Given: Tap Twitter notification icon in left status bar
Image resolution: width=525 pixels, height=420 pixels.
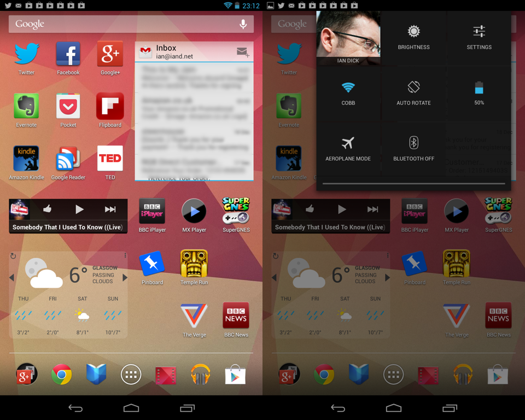Looking at the screenshot, I should coord(8,5).
